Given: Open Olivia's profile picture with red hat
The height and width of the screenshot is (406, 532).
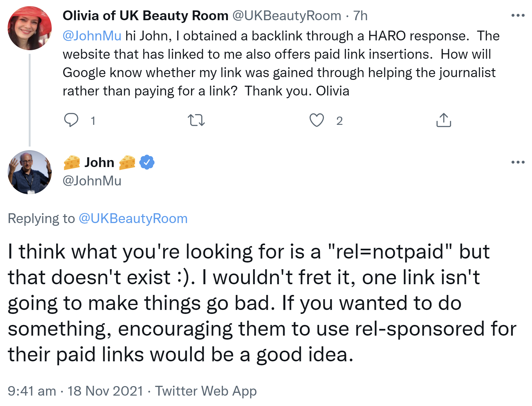Looking at the screenshot, I should click(x=30, y=28).
